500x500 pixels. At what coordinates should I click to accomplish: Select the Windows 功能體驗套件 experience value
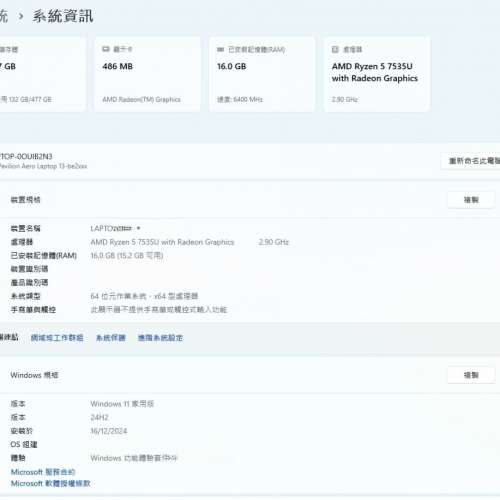pos(134,458)
